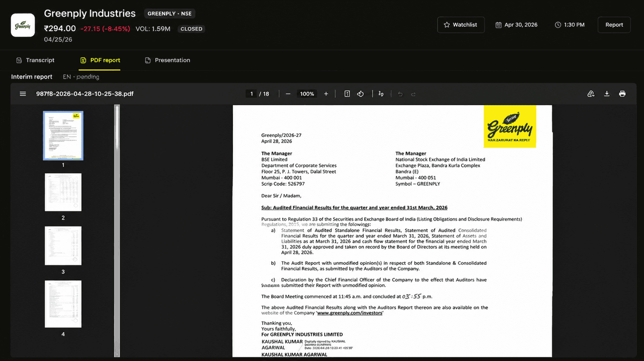
Task: Click the Greenply company logo
Action: (x=23, y=25)
